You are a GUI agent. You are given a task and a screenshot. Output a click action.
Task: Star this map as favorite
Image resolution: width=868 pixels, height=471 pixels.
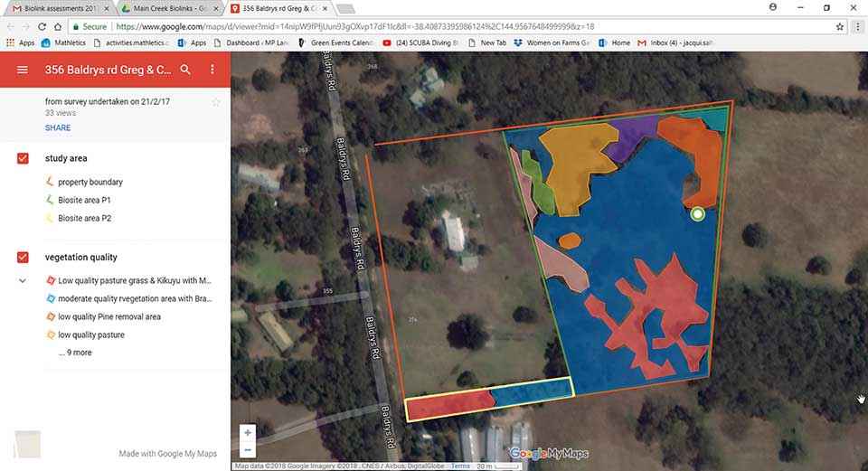(x=216, y=102)
